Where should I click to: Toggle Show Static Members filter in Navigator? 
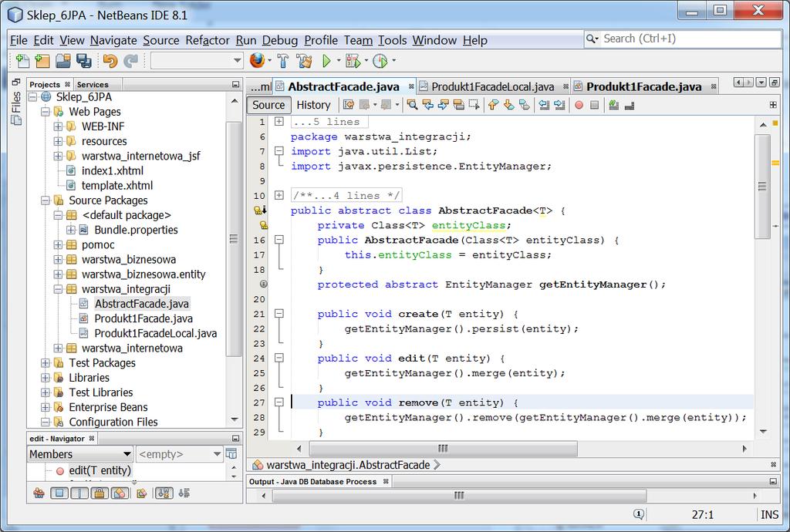[x=79, y=493]
